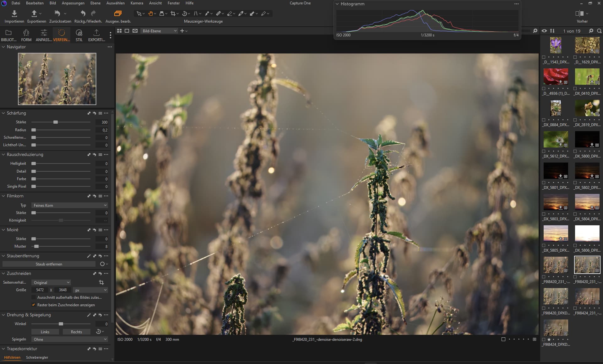Open the Vorher before/after view

click(x=579, y=13)
